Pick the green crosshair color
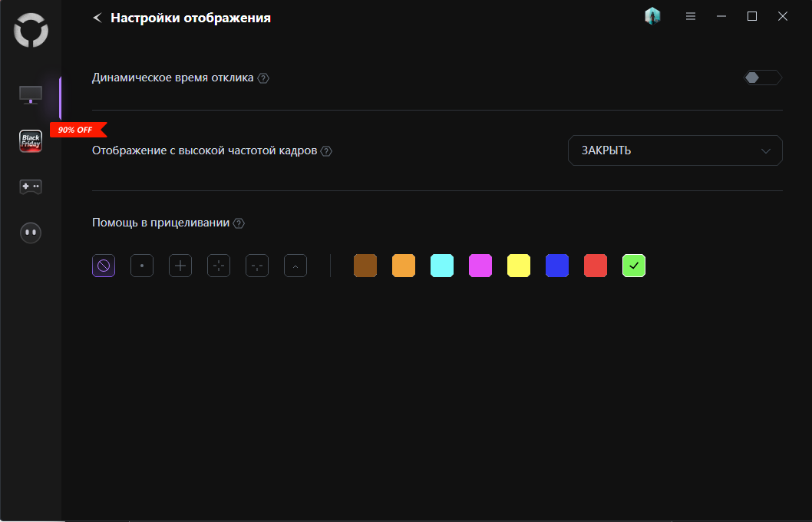 click(x=633, y=266)
